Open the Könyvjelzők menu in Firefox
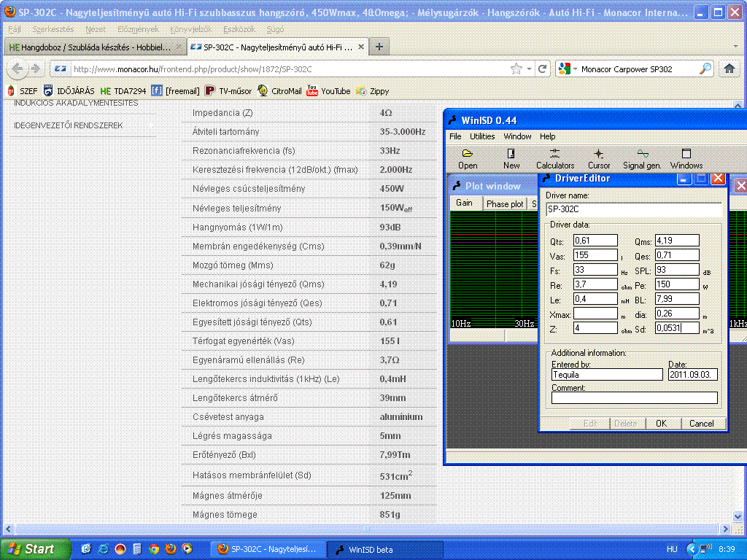This screenshot has width=747, height=560. (x=190, y=29)
